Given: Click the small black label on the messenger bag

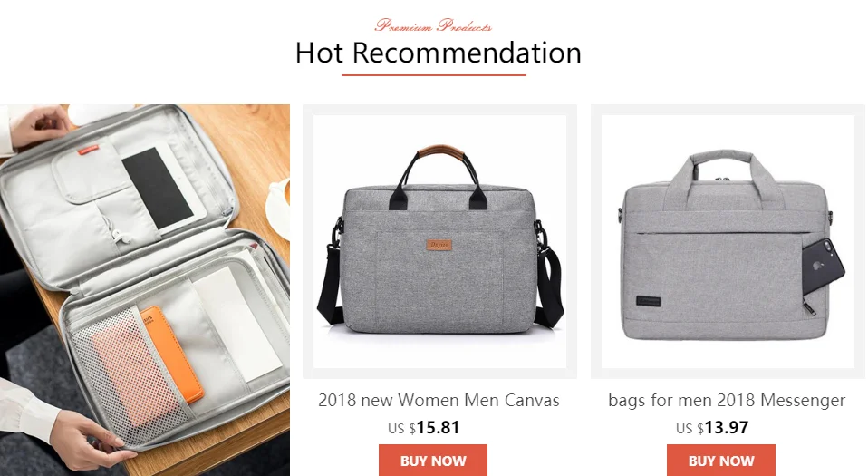Looking at the screenshot, I should [648, 301].
